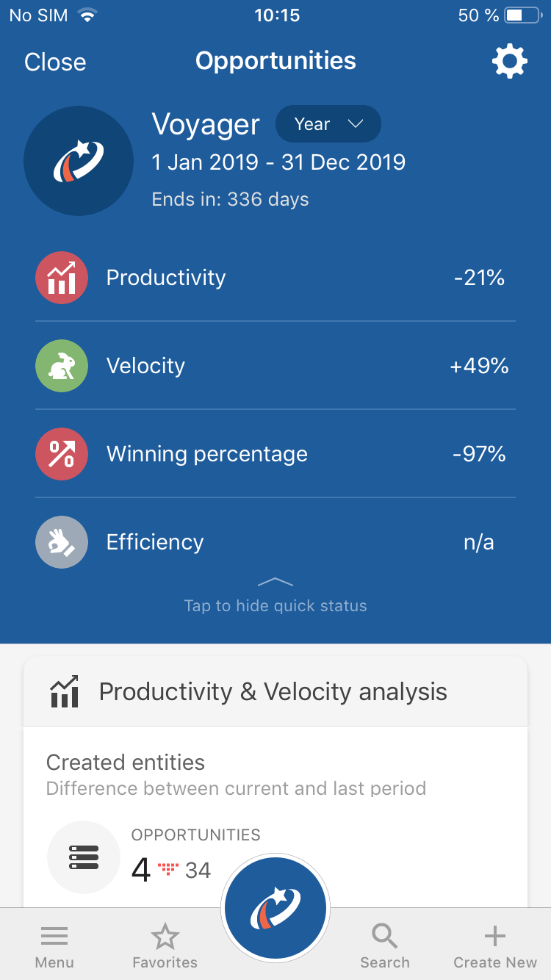Tap the Winning percentage icon
This screenshot has width=551, height=980.
[x=62, y=454]
